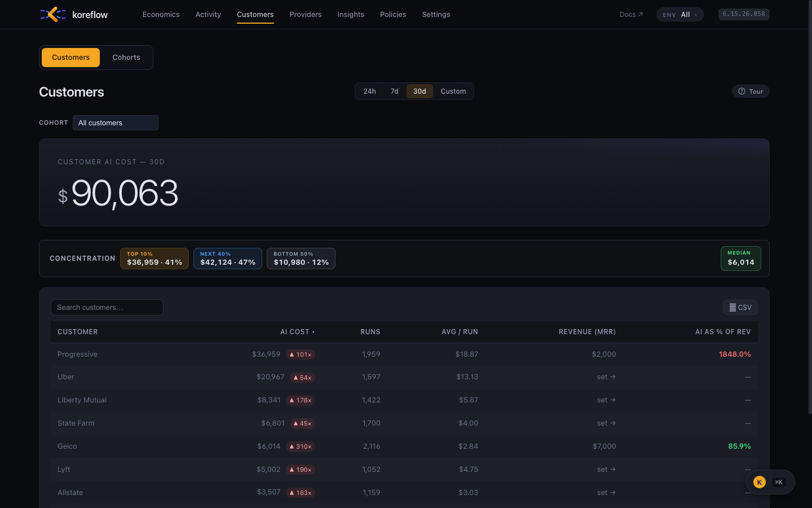Click the 1848.0% value for Progressive
Screen dimensions: 812x508
point(735,354)
